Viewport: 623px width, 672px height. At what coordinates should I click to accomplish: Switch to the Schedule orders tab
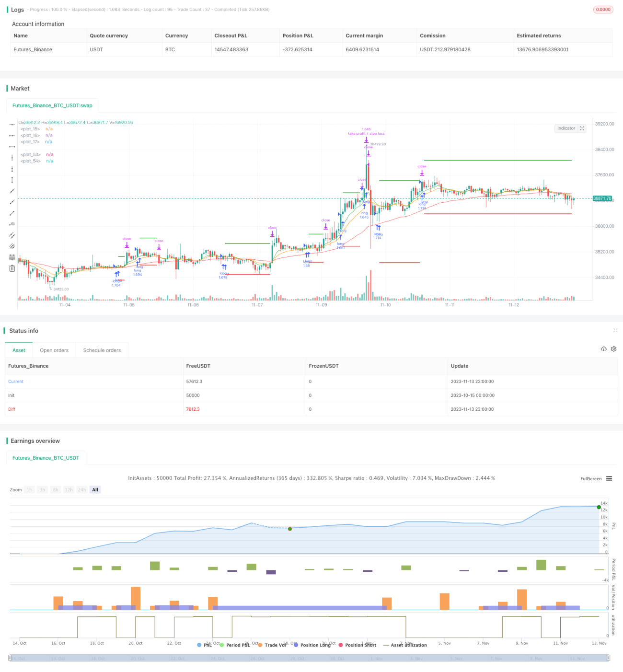pyautogui.click(x=102, y=350)
